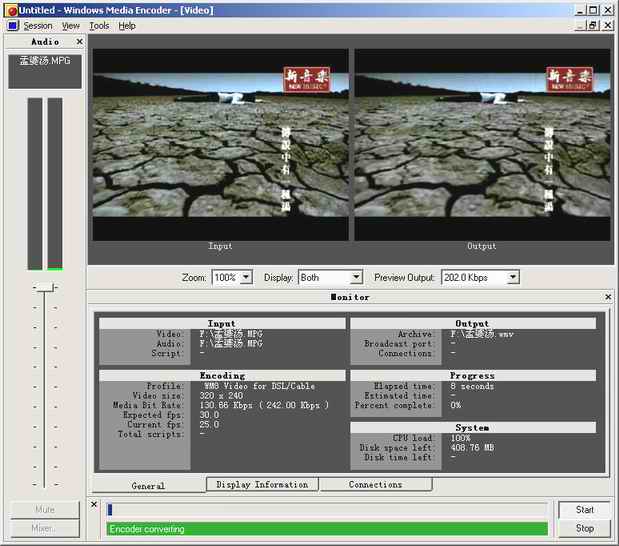Select the General tab in Monitor
619x546 pixels.
click(148, 486)
